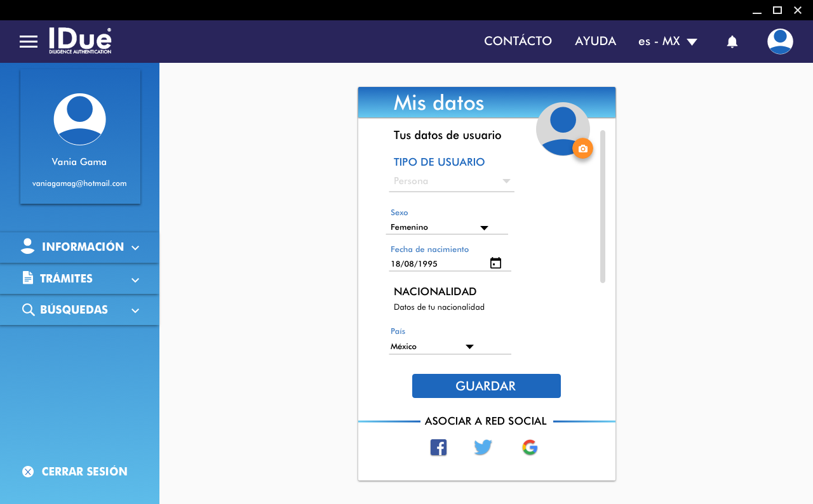813x504 pixels.
Task: Click the IDue logo
Action: coord(80,41)
